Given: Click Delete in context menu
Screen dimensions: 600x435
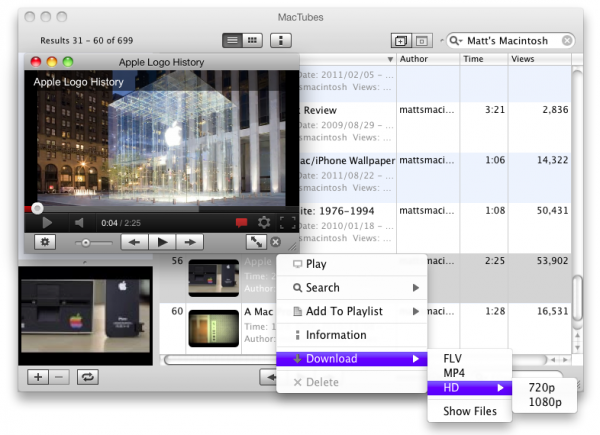Looking at the screenshot, I should 351,382.
